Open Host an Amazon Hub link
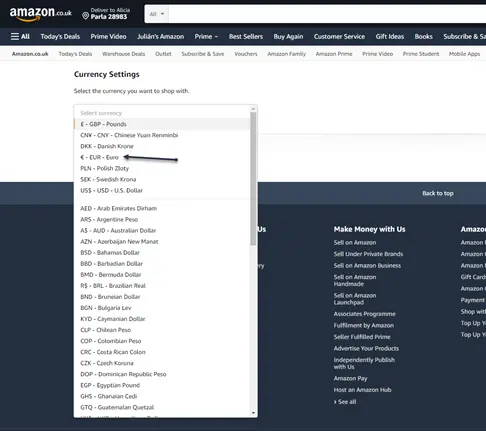The height and width of the screenshot is (431, 486). coord(362,390)
